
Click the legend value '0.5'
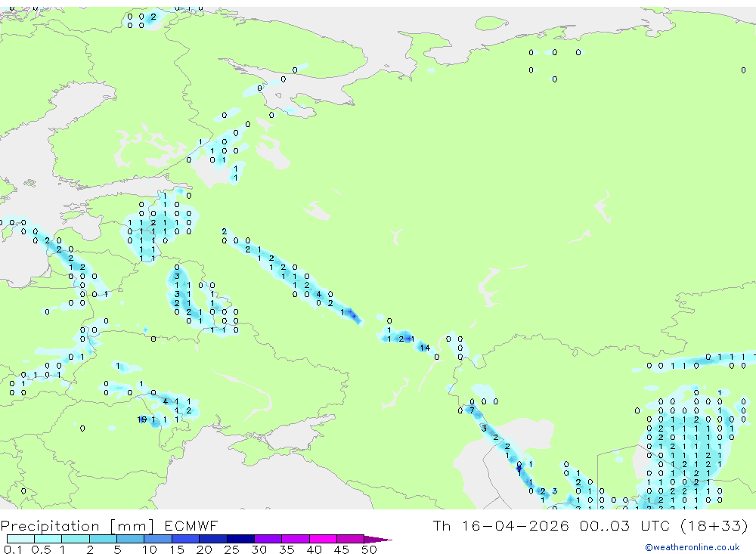point(41,549)
